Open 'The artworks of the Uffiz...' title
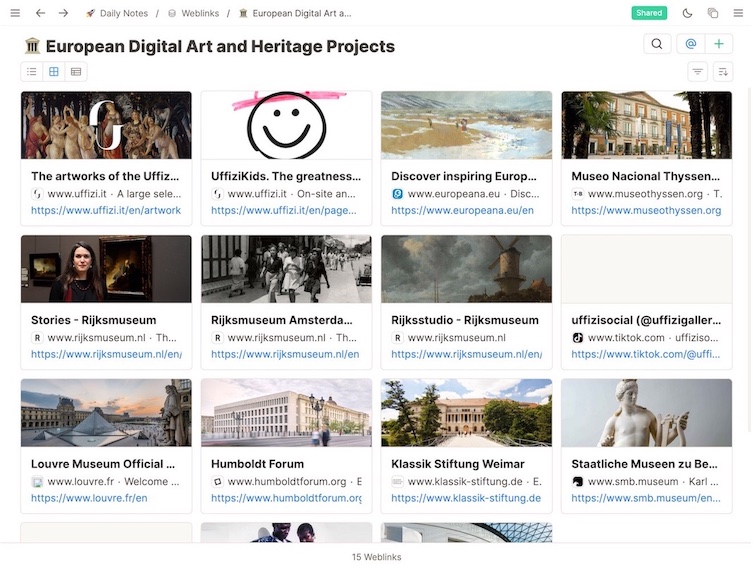 [x=105, y=176]
